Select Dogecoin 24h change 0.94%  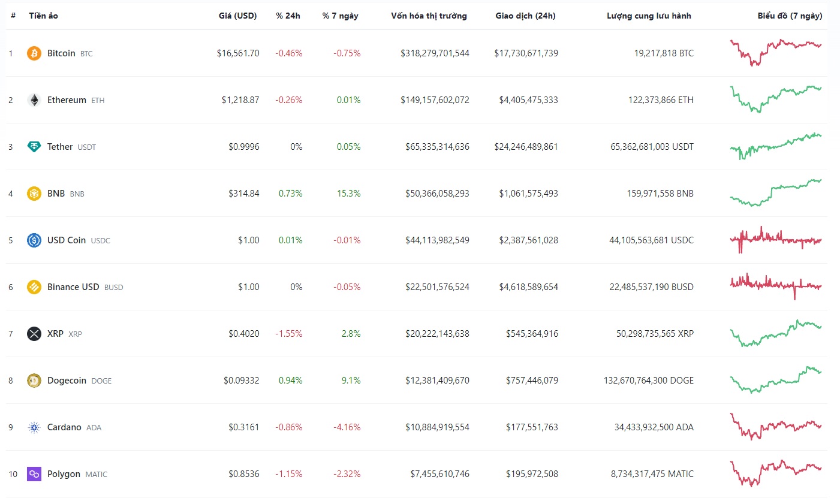click(x=291, y=381)
